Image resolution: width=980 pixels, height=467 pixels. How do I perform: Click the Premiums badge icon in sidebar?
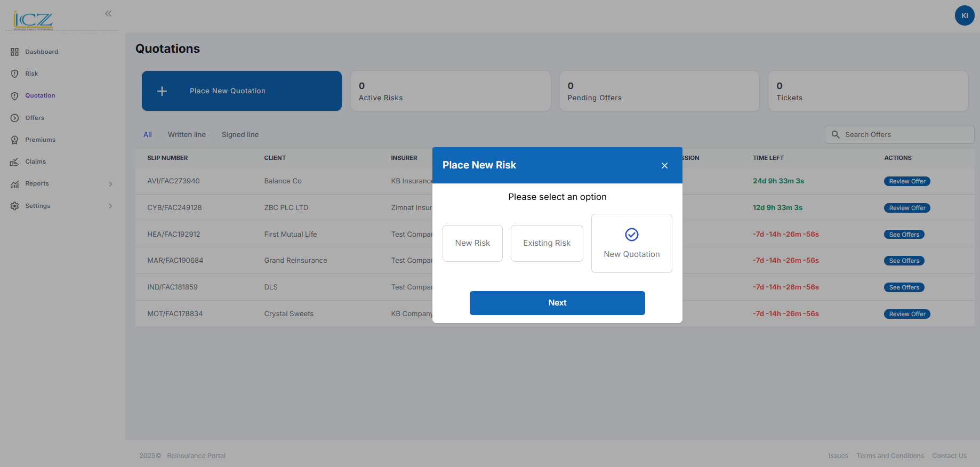14,140
